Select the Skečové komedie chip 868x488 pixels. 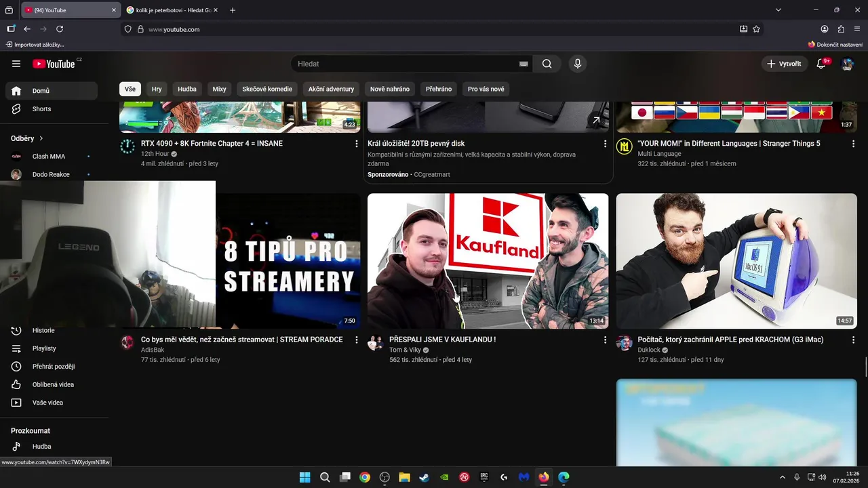click(x=267, y=89)
